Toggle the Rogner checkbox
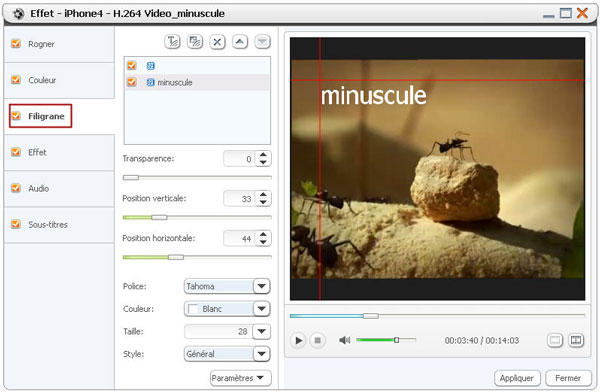This screenshot has height=392, width=600. point(16,44)
